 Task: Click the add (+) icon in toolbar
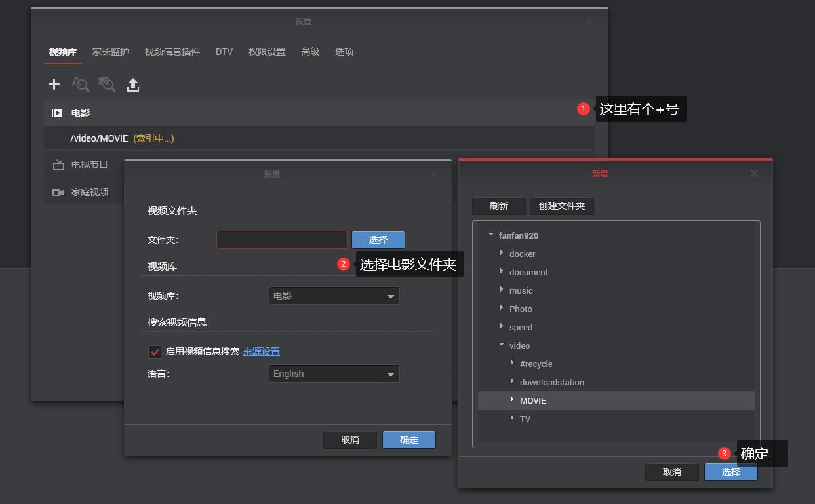53,84
